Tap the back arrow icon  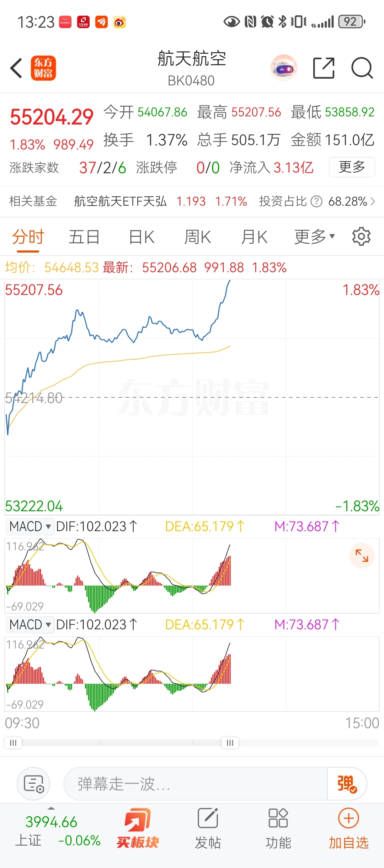(x=16, y=68)
